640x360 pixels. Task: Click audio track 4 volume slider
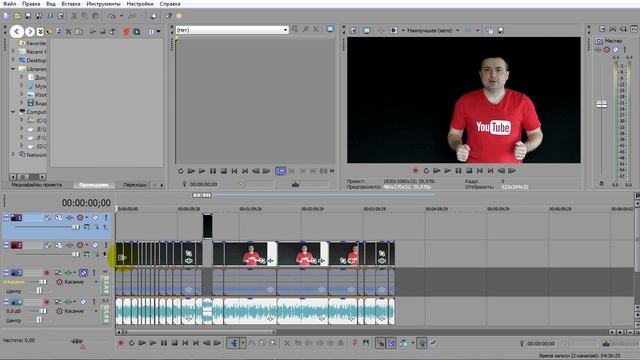(42, 311)
